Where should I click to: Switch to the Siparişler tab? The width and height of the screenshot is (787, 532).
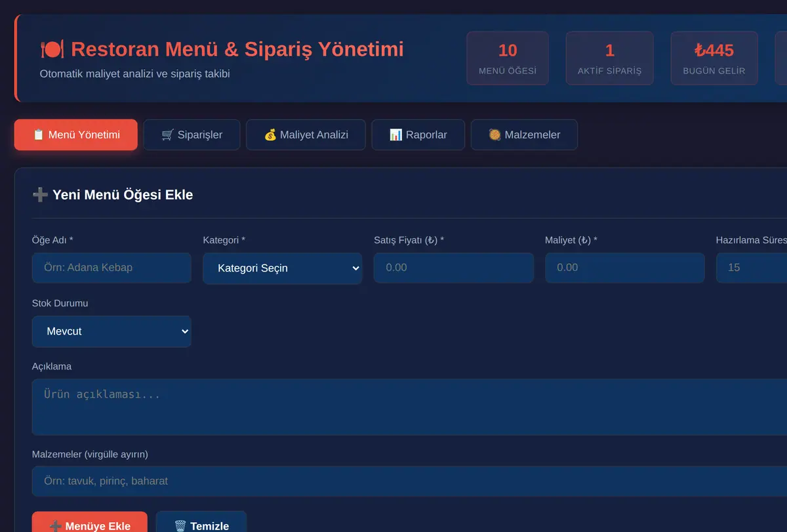tap(192, 134)
